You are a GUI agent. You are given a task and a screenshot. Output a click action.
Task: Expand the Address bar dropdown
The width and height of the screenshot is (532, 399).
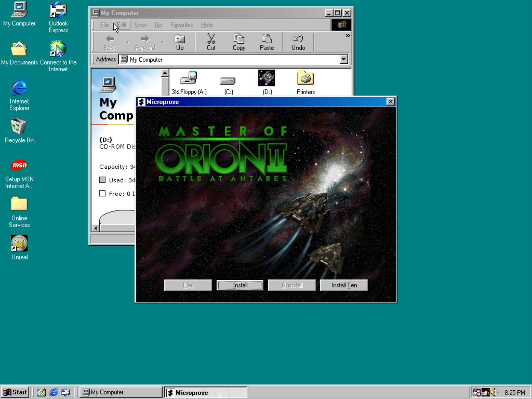(x=344, y=60)
